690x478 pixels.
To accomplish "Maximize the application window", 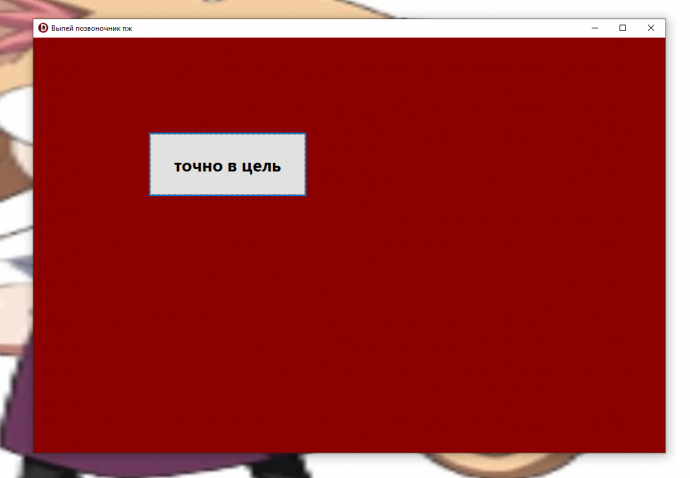I will [623, 28].
